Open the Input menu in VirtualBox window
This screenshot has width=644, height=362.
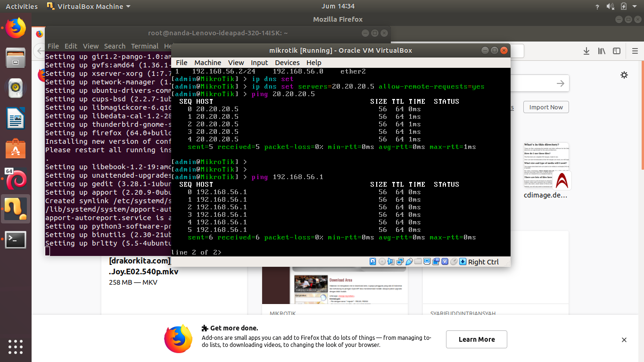pyautogui.click(x=259, y=63)
